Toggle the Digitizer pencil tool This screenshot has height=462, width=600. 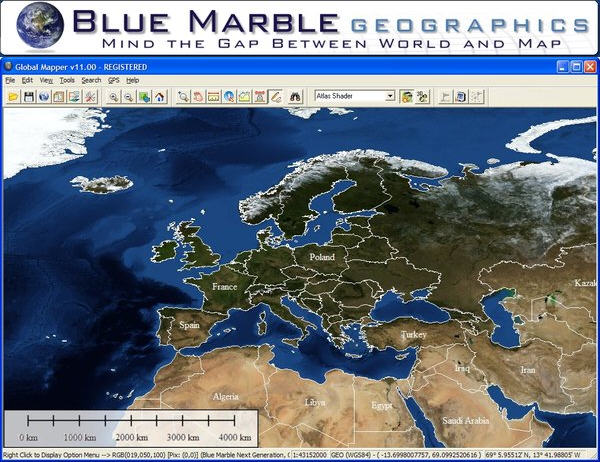point(275,96)
